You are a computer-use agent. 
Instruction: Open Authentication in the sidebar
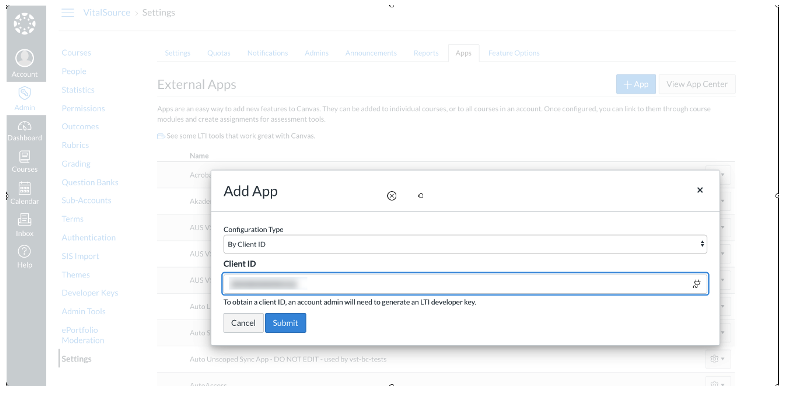coord(89,237)
